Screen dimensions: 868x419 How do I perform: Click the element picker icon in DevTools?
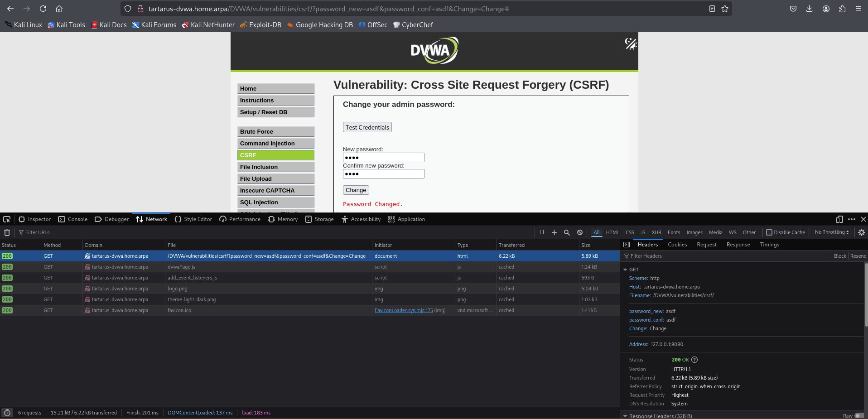coord(7,219)
